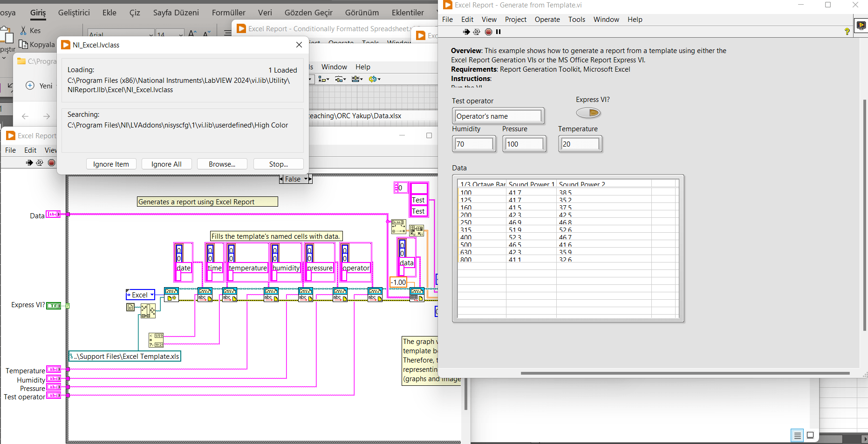Toggle the Express VI? switch

tap(588, 113)
